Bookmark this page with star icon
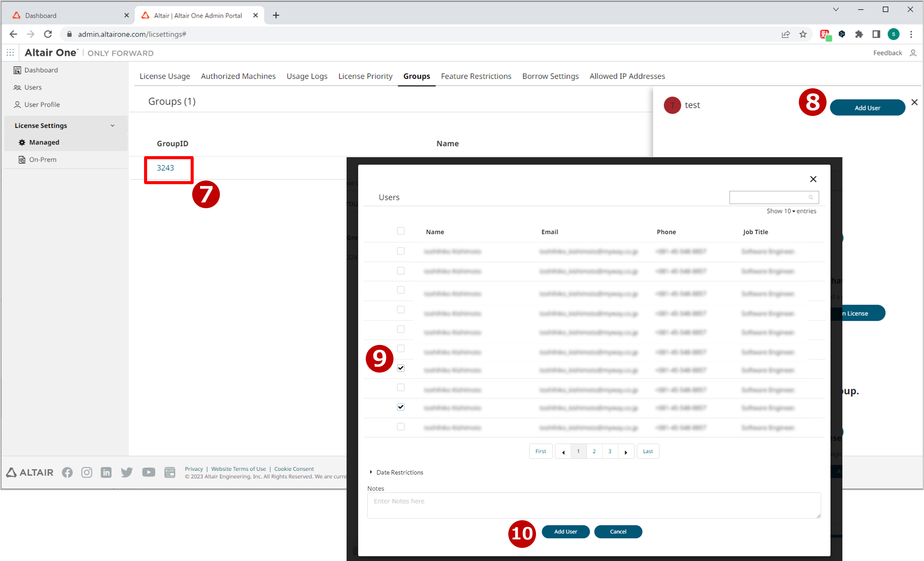 point(803,34)
